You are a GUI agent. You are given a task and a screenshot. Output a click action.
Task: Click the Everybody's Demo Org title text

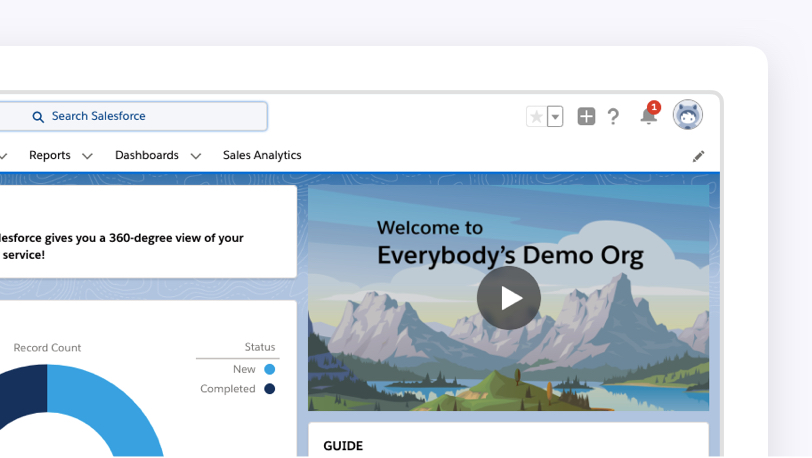pos(510,255)
